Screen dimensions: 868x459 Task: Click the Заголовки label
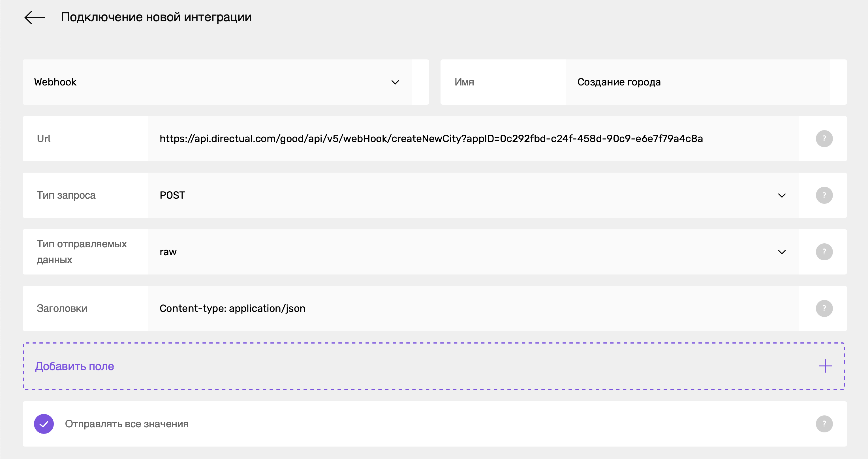(x=62, y=308)
